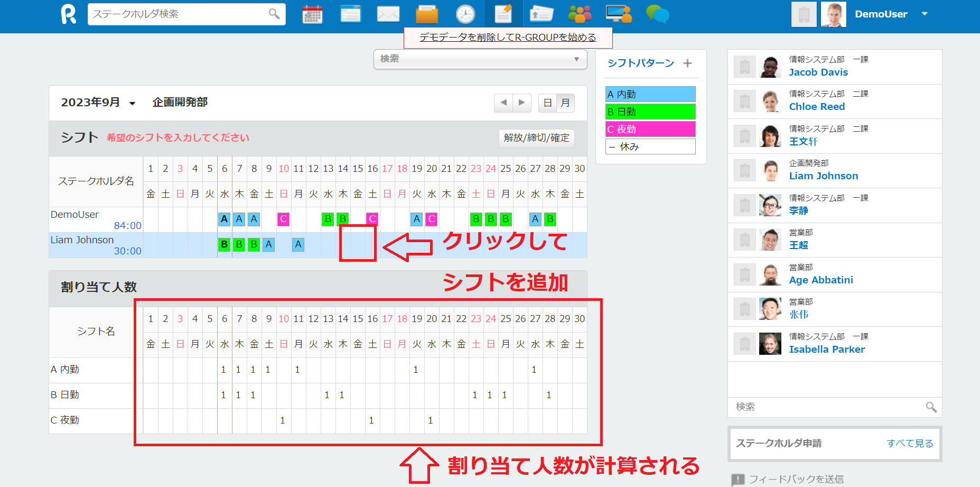Viewport: 980px width, 487px height.
Task: Open the folder icon in the toolbar
Action: coord(426,14)
